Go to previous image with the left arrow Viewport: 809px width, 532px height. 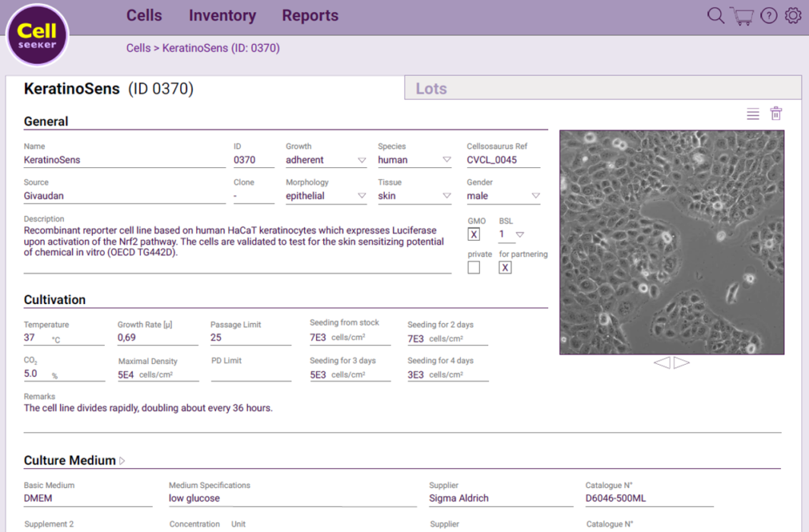(664, 363)
